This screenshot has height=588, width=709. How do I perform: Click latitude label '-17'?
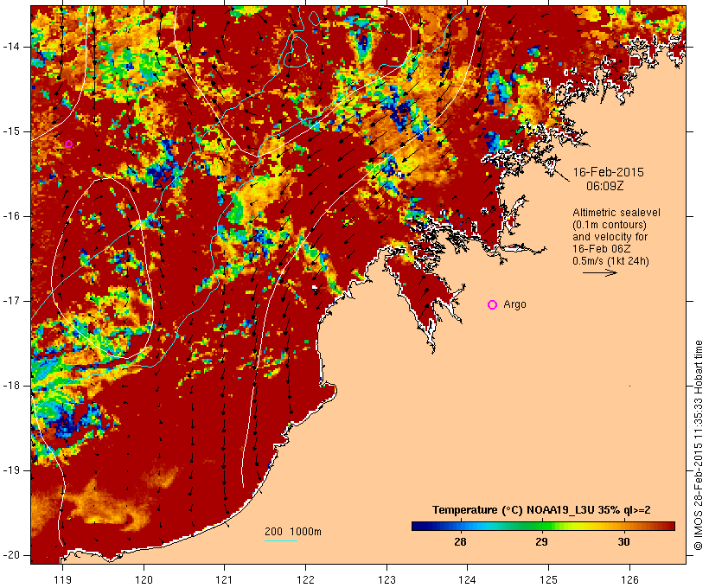11,301
